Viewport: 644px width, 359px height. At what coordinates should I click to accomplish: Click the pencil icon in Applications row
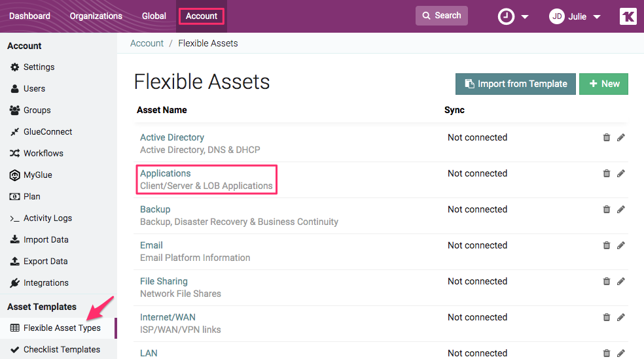click(621, 173)
